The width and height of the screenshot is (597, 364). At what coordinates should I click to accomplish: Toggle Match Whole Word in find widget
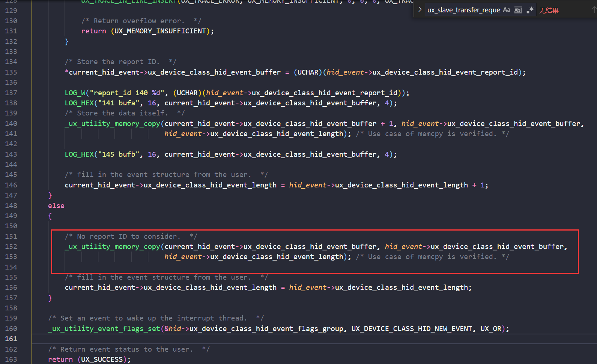[518, 10]
